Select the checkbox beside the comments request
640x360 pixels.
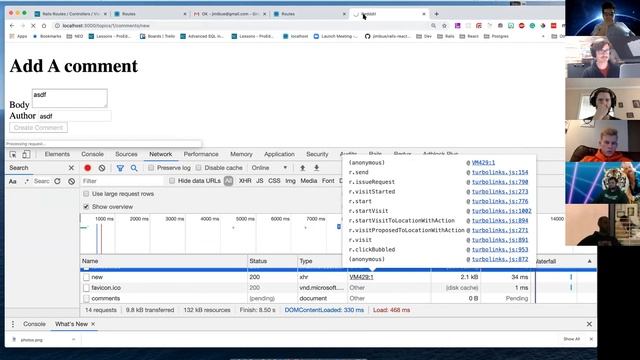tap(86, 298)
